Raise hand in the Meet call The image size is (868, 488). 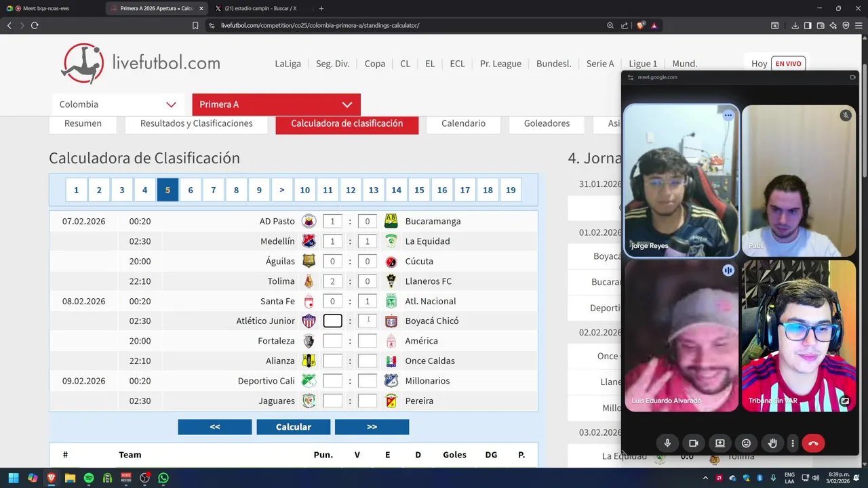click(x=772, y=443)
